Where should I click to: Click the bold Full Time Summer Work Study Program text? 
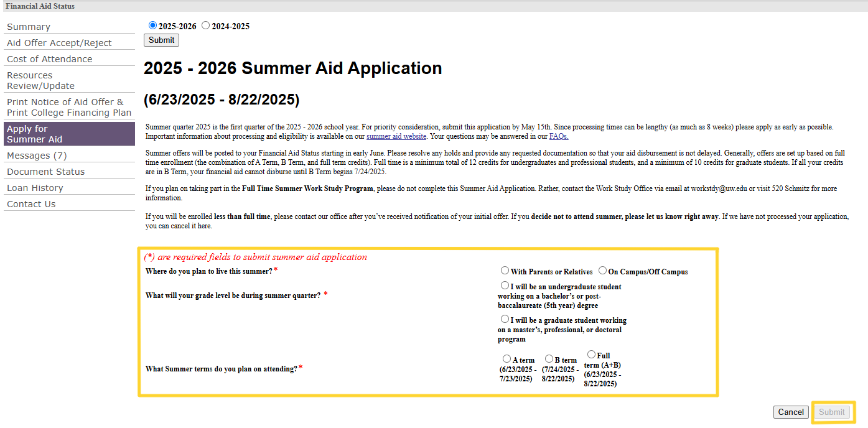tap(307, 188)
